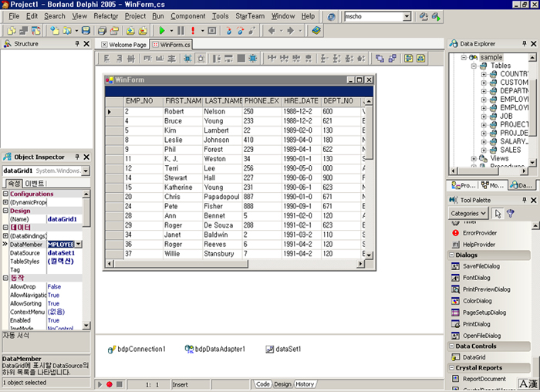Click the EMP_NO column header in grid
The width and height of the screenshot is (540, 392).
pos(138,101)
